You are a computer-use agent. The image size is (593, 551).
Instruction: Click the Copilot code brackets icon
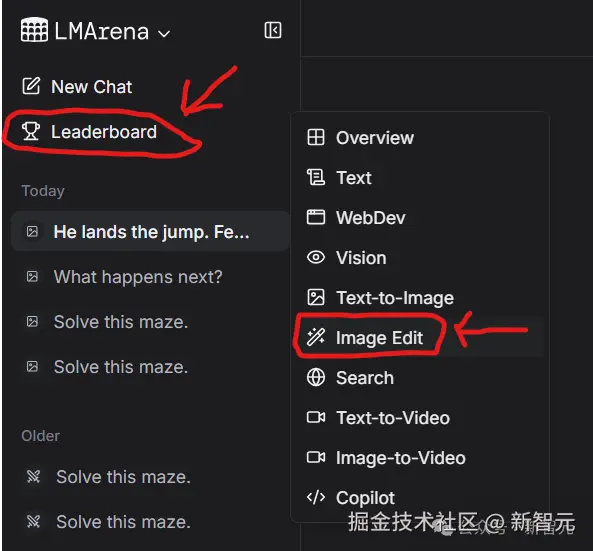pyautogui.click(x=316, y=497)
